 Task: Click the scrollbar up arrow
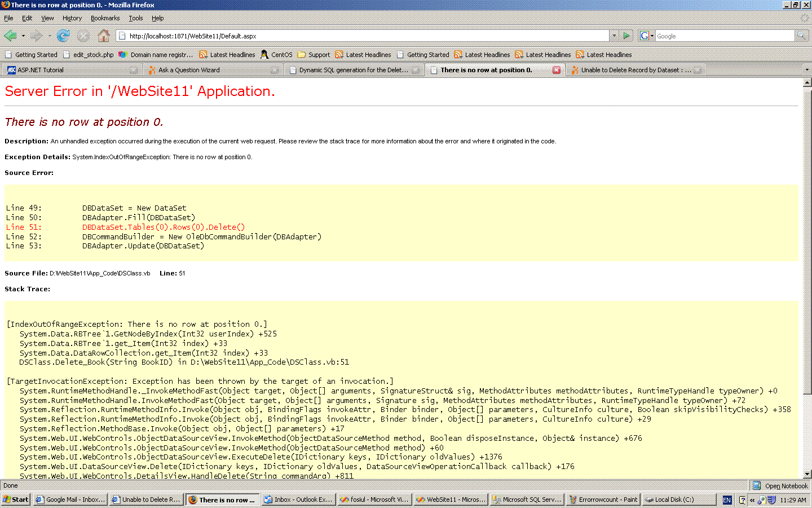(807, 82)
